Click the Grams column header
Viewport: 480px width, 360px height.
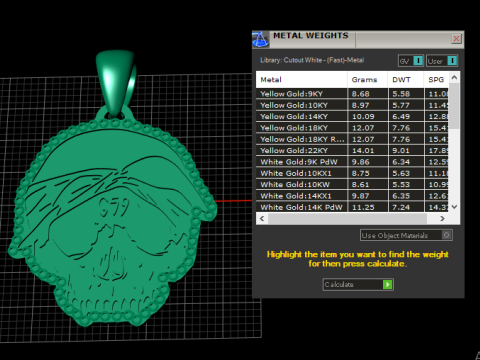coord(368,80)
